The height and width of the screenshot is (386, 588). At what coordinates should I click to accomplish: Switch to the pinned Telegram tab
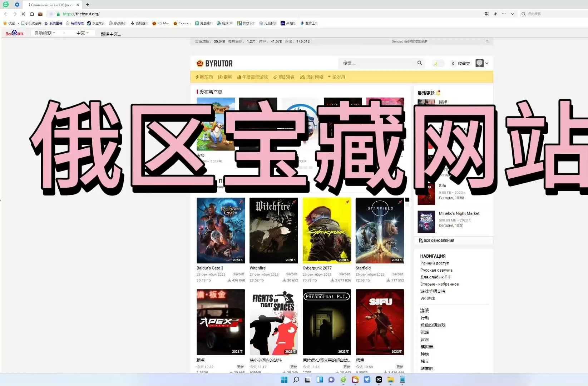tap(17, 5)
